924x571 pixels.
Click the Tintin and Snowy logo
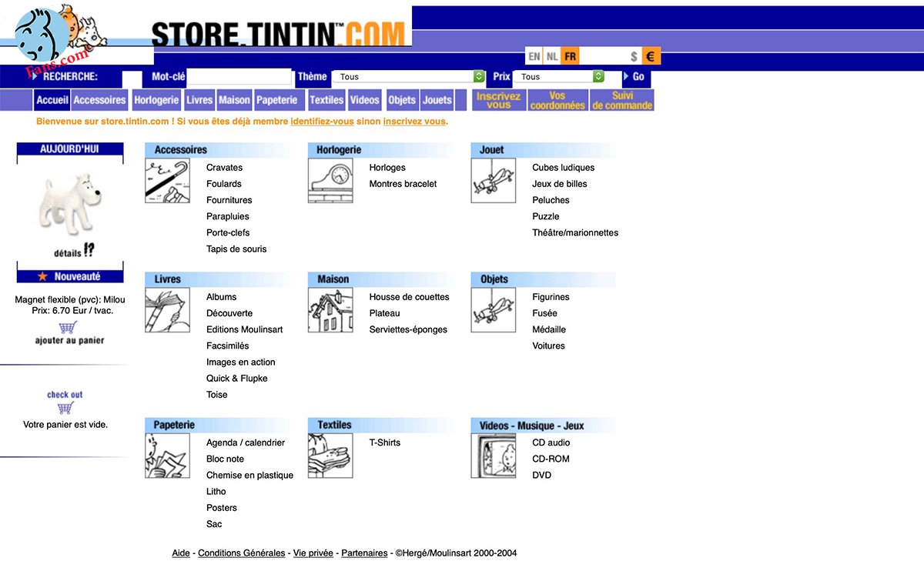pos(62,35)
